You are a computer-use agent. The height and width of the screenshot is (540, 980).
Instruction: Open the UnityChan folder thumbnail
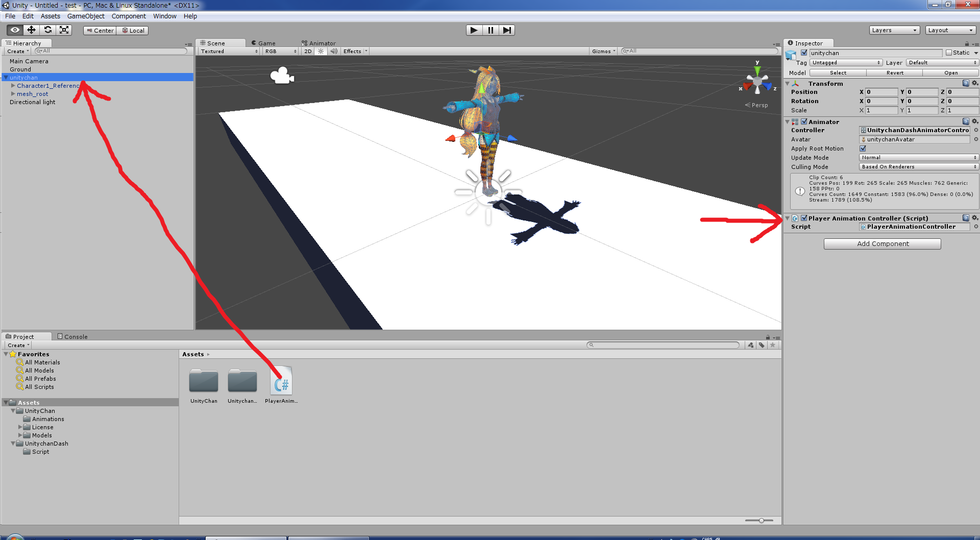pos(204,381)
